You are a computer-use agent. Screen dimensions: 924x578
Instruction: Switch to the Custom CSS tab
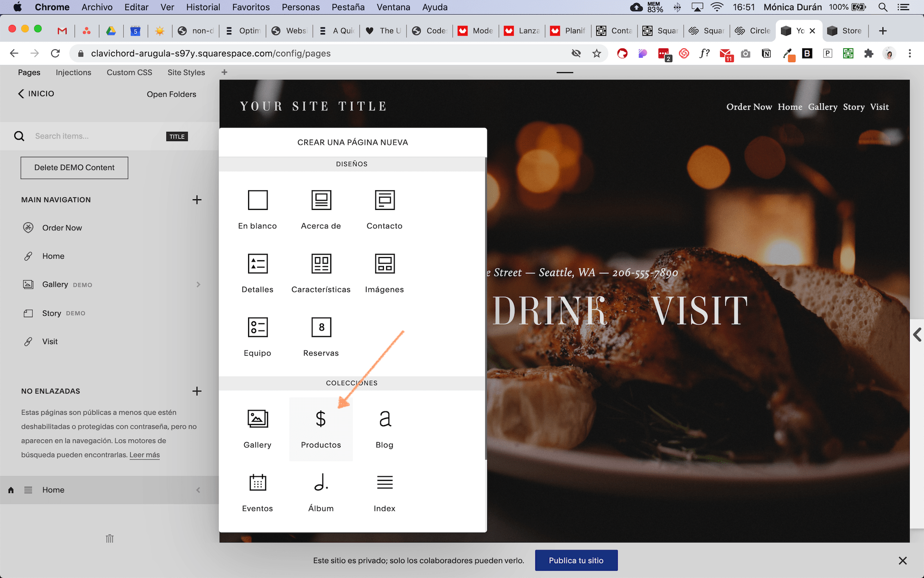pos(129,73)
